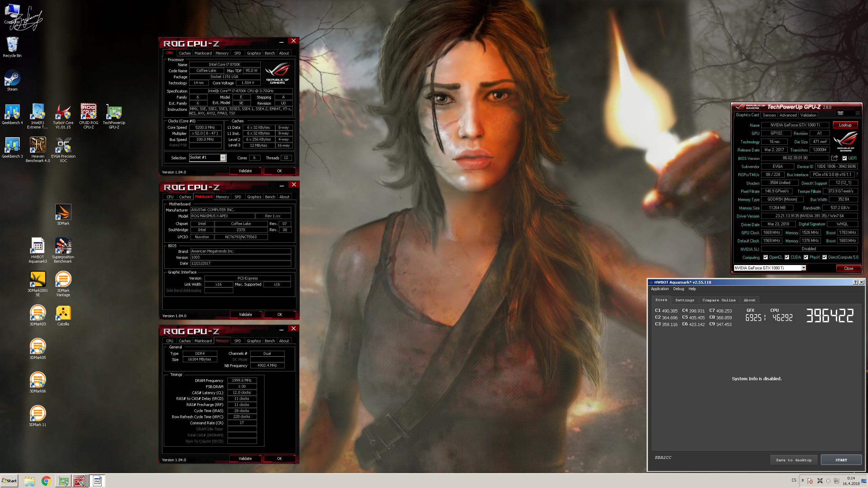This screenshot has height=488, width=868.
Task: Launch EVGA Precision XOC shortcut
Action: [x=63, y=150]
